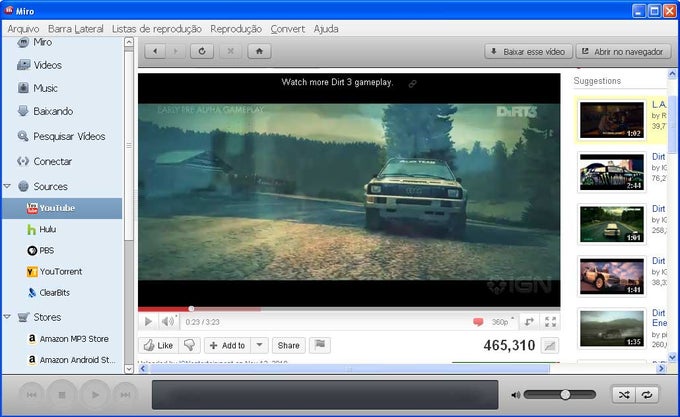Seek on the YouTube progress bar
The height and width of the screenshot is (417, 680).
coord(349,309)
